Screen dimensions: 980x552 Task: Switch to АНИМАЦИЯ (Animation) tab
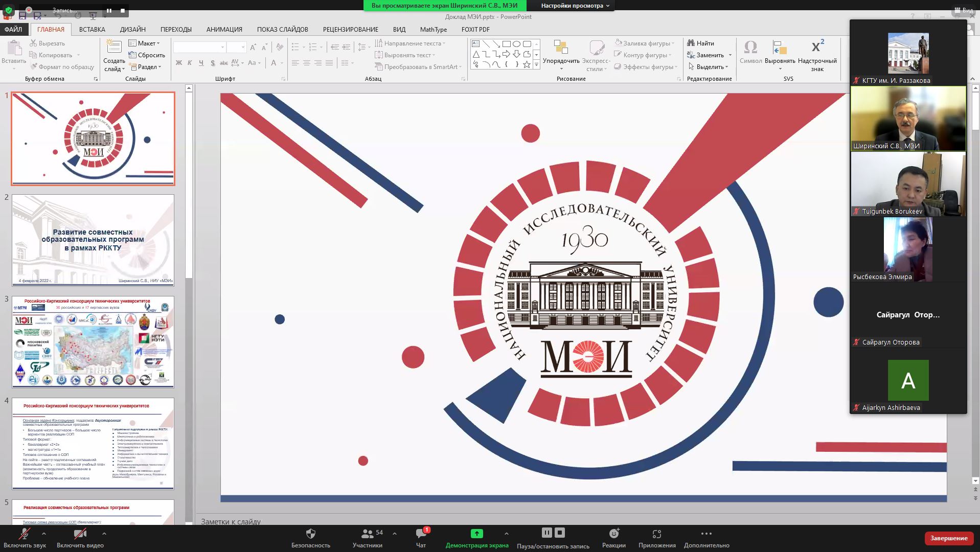point(224,30)
